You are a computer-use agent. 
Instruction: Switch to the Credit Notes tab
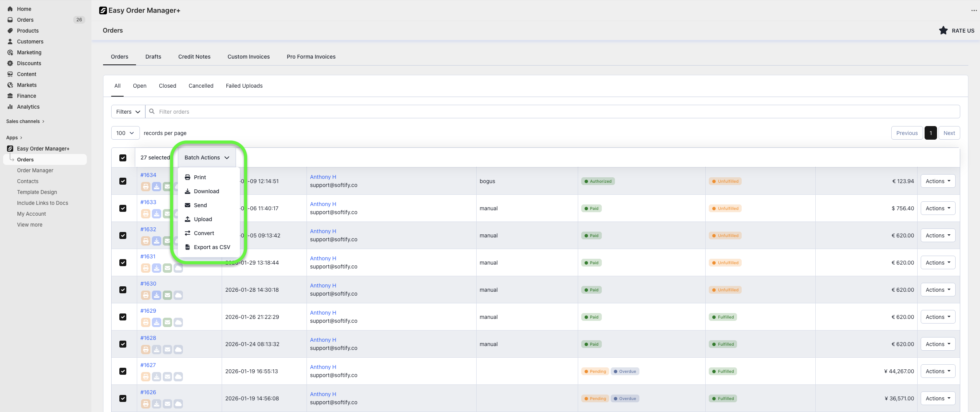[194, 57]
